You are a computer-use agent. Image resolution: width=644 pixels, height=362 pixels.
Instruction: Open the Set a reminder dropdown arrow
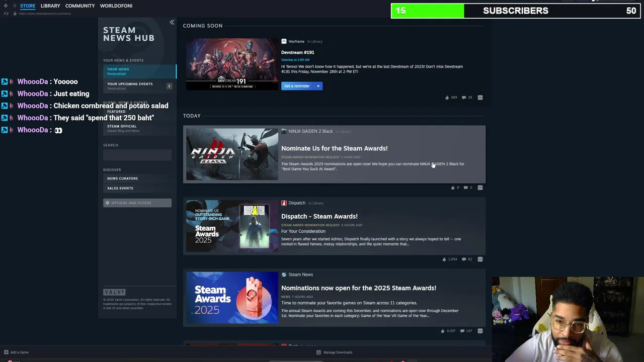click(x=318, y=86)
